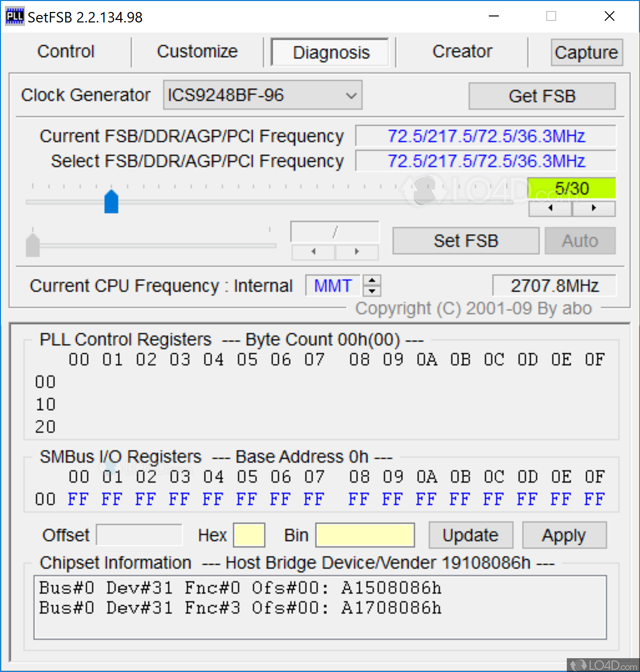Click the first FF value under SMBus column 00
640x672 pixels.
click(78, 499)
